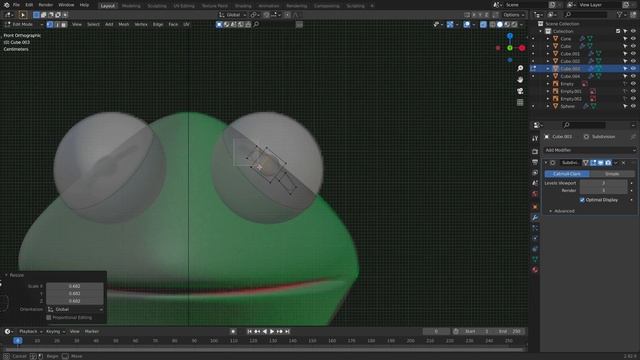Toggle Collection exclude checkbox in outliner

pyautogui.click(x=618, y=31)
